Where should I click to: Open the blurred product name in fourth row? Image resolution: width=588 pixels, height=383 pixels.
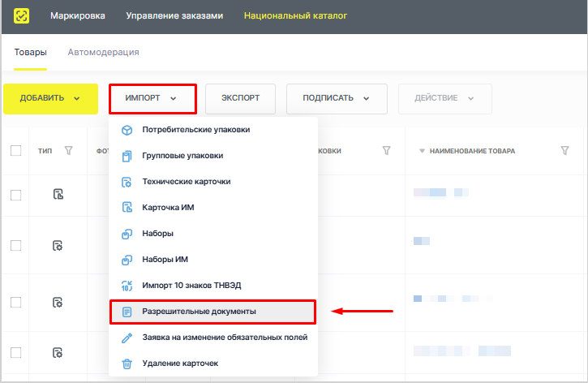tap(462, 351)
